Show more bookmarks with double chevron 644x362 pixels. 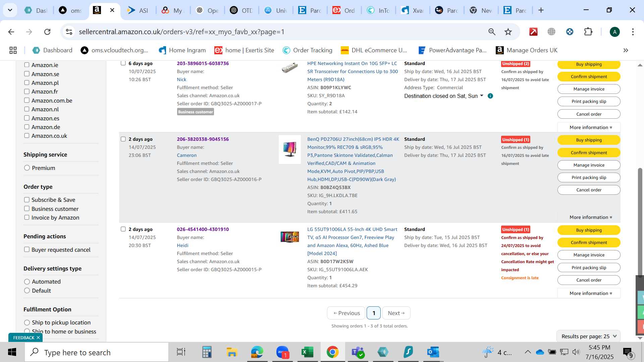(626, 50)
